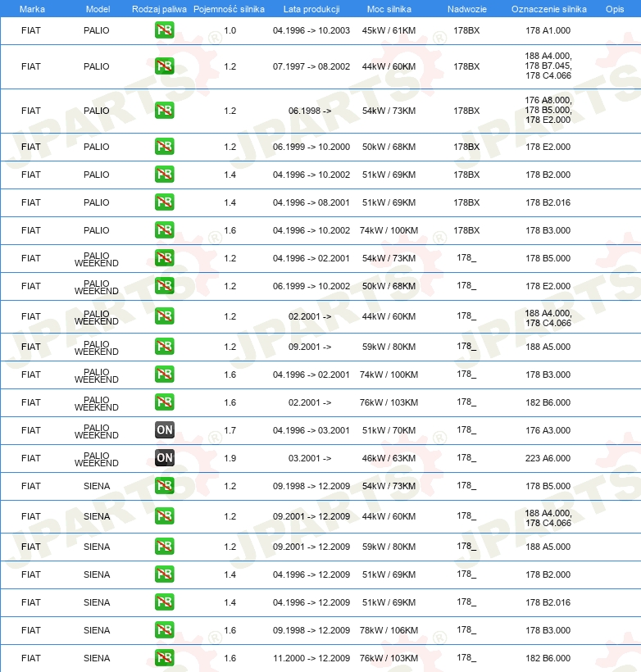The height and width of the screenshot is (672, 641).
Task: Click the Model column header
Action: tap(98, 9)
